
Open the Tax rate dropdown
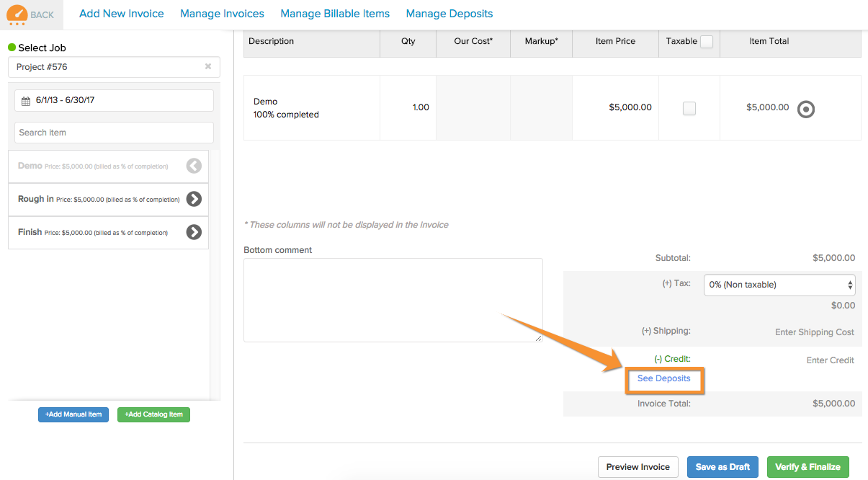tap(779, 285)
